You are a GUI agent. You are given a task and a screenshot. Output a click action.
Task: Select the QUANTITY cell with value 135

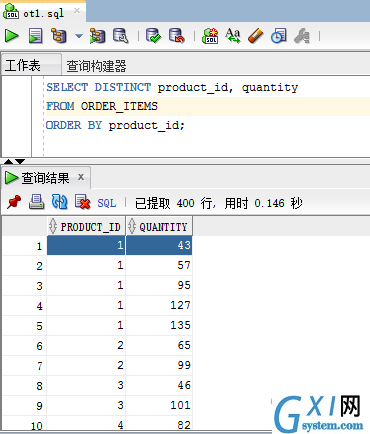159,326
